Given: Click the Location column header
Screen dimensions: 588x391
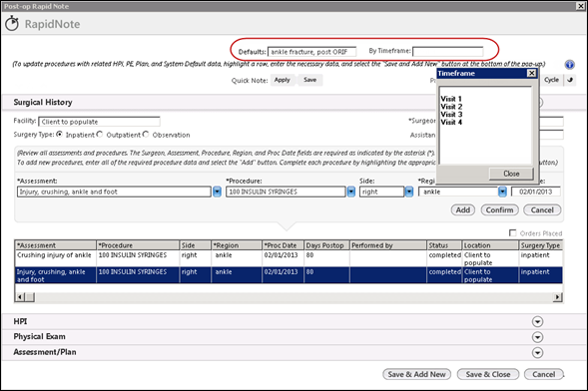Looking at the screenshot, I should point(490,245).
